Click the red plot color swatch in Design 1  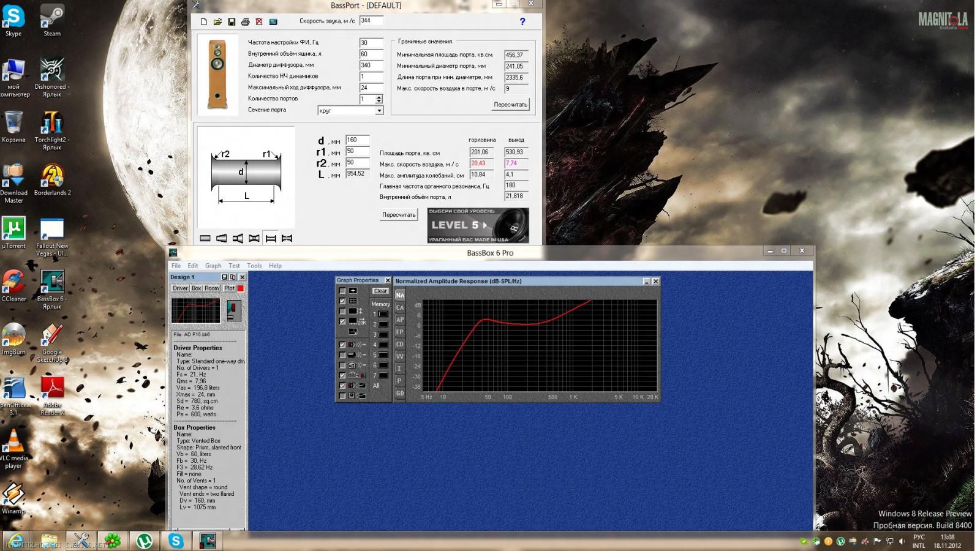[241, 288]
